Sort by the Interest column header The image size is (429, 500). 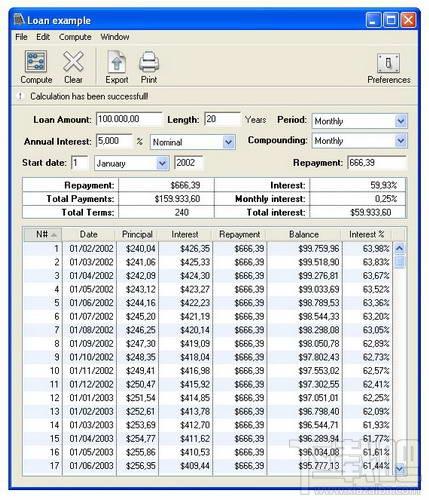[x=185, y=234]
